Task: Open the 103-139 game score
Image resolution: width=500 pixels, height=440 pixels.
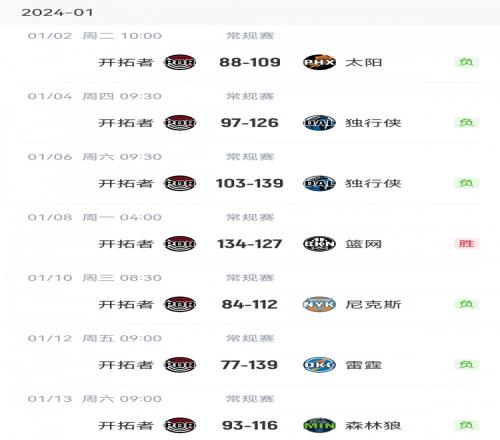Action: point(250,183)
